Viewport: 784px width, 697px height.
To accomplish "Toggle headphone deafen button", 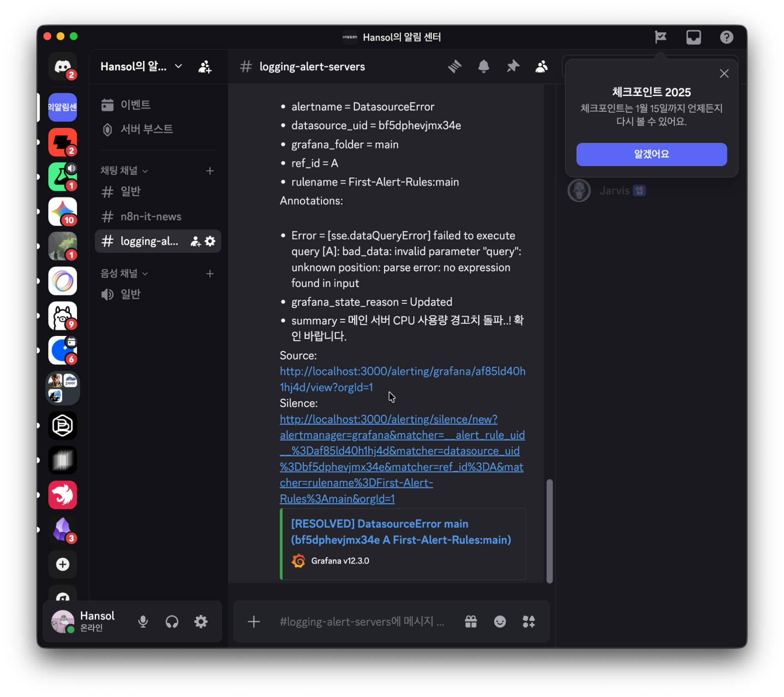I will pyautogui.click(x=172, y=621).
